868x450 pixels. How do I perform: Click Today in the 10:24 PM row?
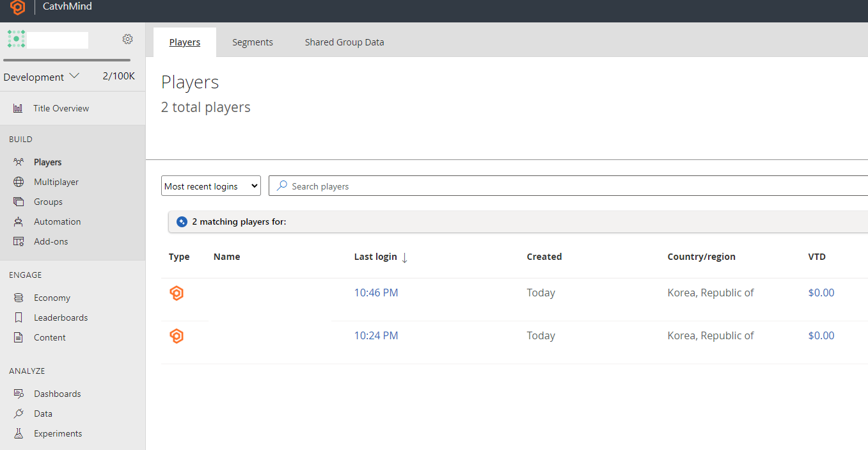coord(541,335)
